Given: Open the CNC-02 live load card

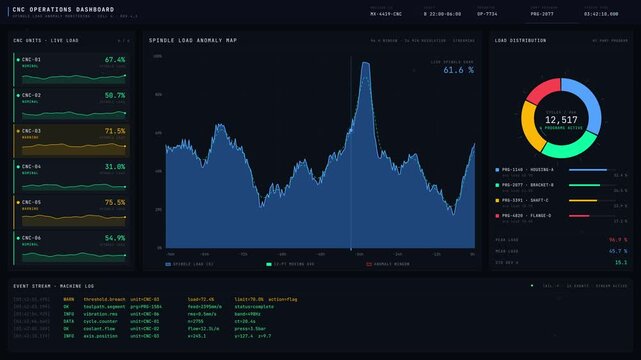Looking at the screenshot, I should [72, 105].
